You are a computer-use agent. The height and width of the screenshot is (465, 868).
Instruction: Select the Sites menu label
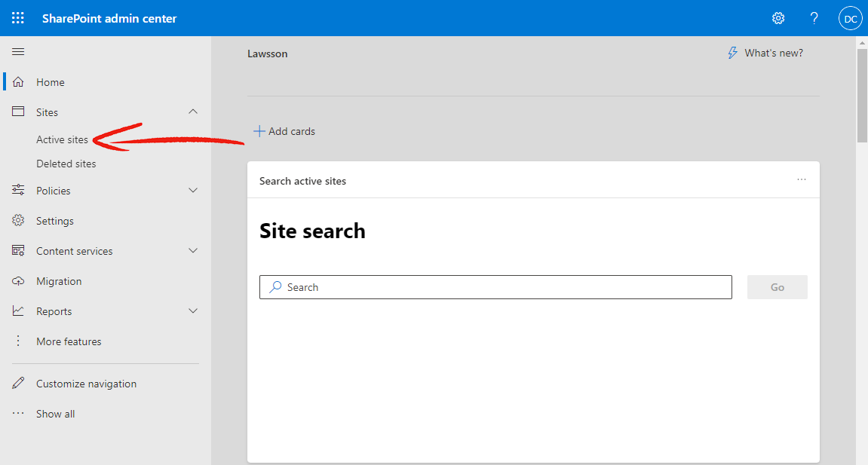[x=47, y=112]
